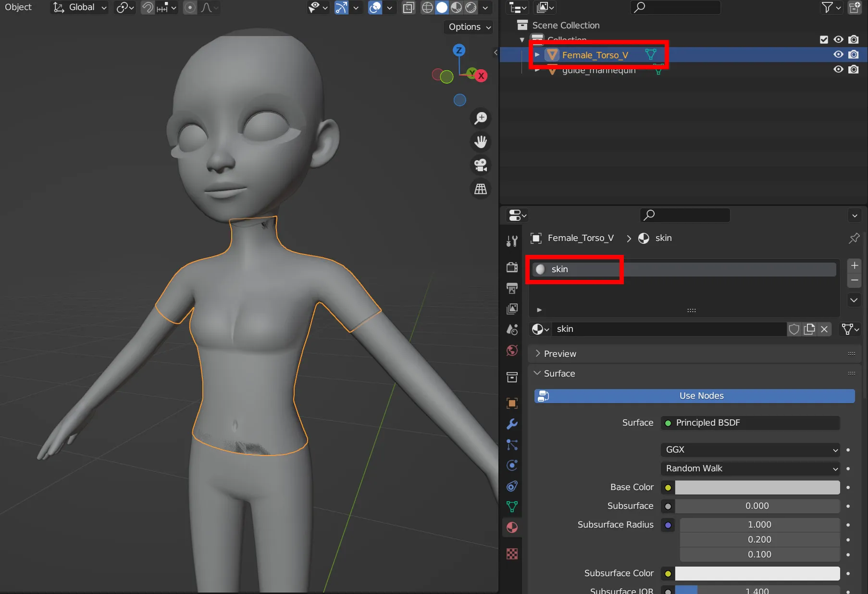This screenshot has height=594, width=868.
Task: Click the Z axis on navigation gizmo
Action: click(x=459, y=50)
